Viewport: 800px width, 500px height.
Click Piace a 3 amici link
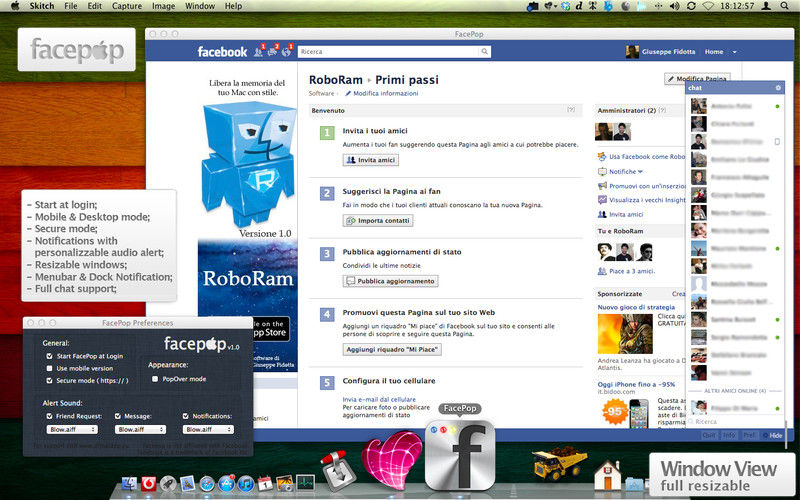[x=632, y=271]
